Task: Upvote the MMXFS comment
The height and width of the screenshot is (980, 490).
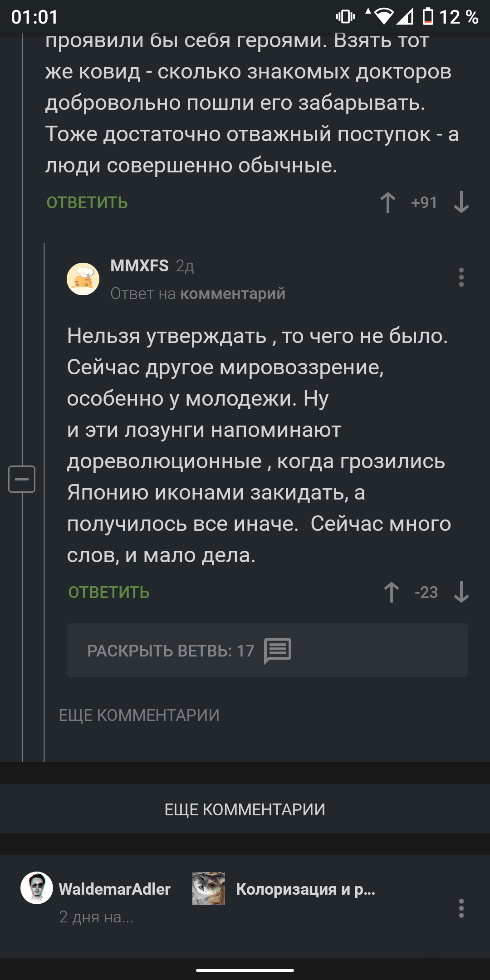Action: tap(392, 592)
